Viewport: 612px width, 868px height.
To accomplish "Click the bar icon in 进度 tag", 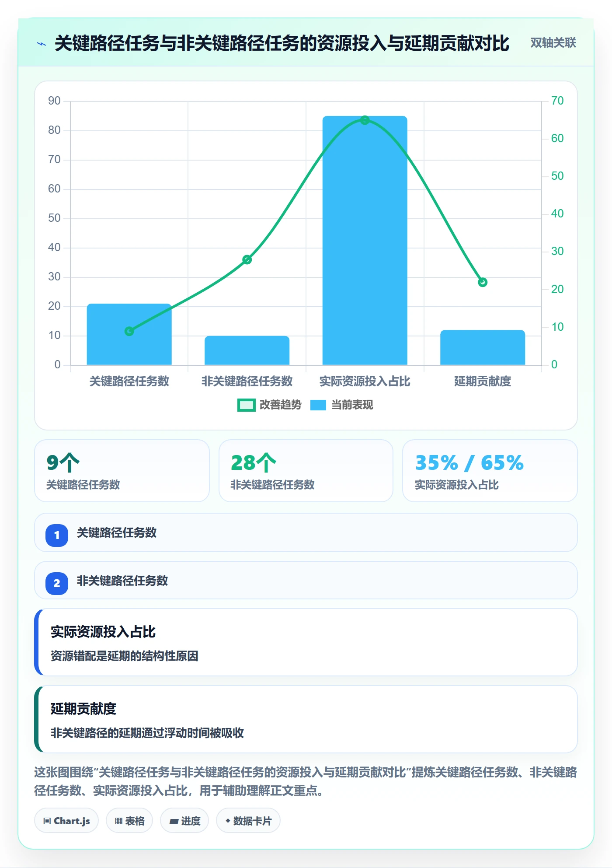I will tap(174, 822).
